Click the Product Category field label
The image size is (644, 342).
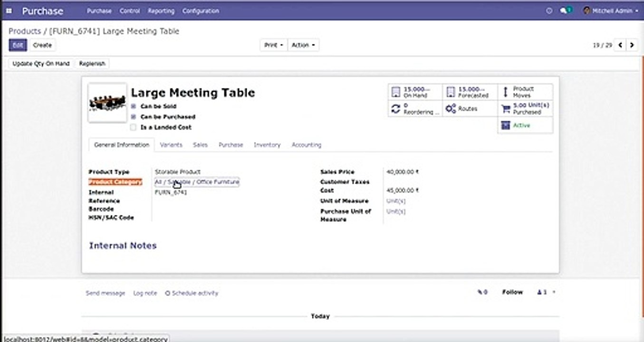coord(115,182)
